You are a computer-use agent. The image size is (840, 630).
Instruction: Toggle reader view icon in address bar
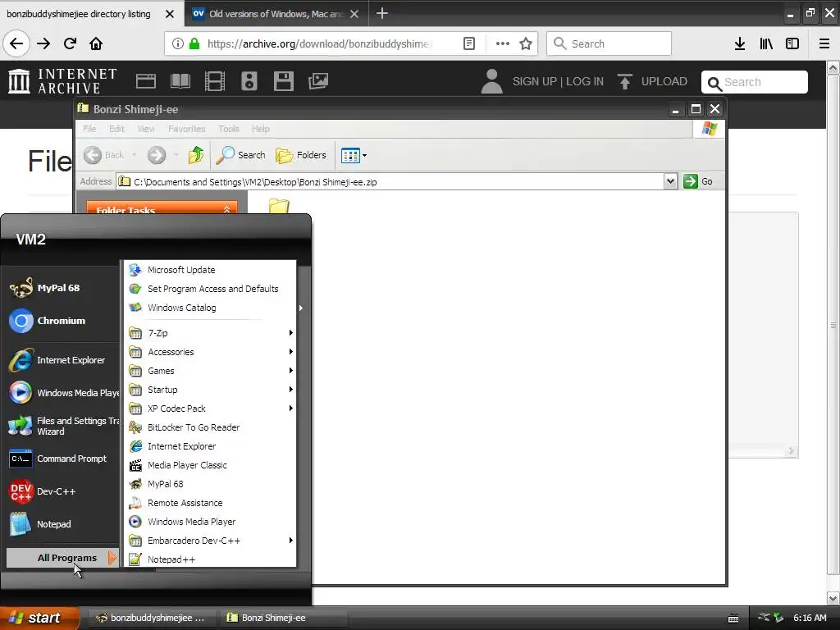(x=468, y=43)
